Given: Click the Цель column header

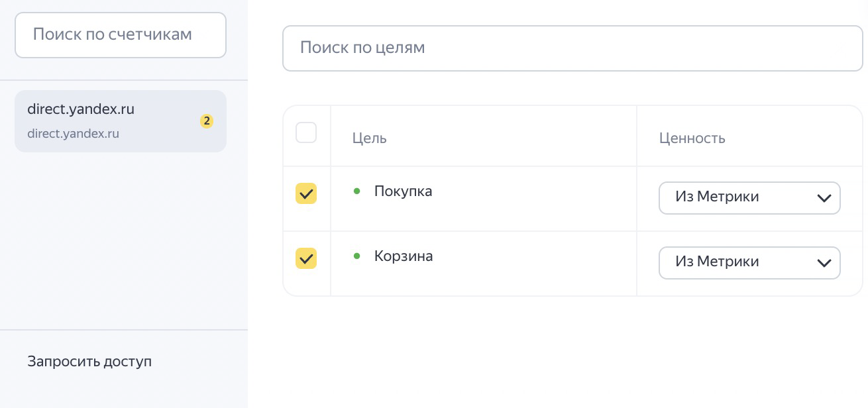Looking at the screenshot, I should click(x=370, y=138).
